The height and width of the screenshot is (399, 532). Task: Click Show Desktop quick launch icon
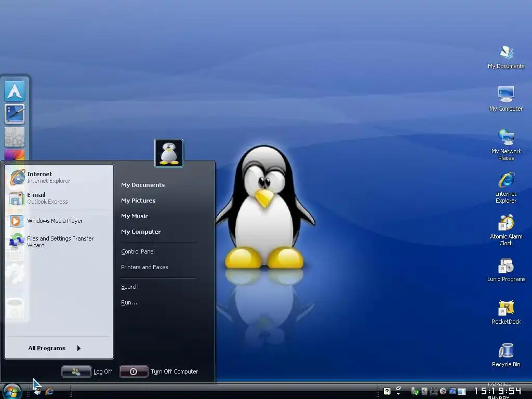pyautogui.click(x=37, y=391)
